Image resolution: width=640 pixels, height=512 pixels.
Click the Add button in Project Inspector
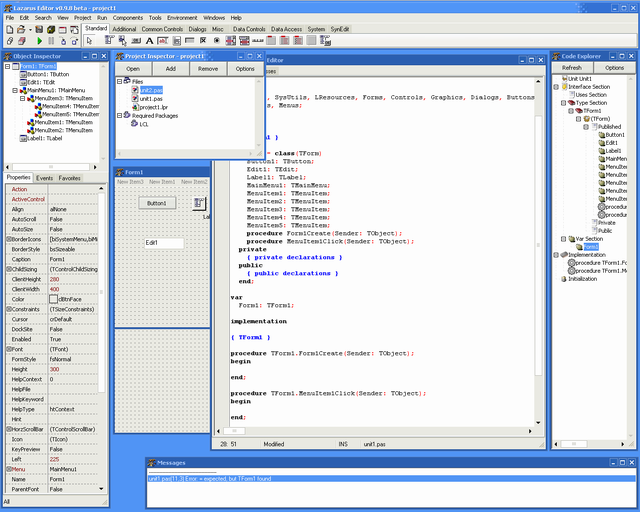170,69
